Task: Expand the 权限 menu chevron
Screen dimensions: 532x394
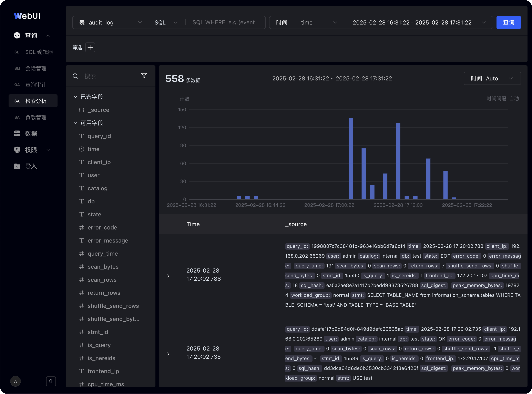Action: [x=48, y=150]
